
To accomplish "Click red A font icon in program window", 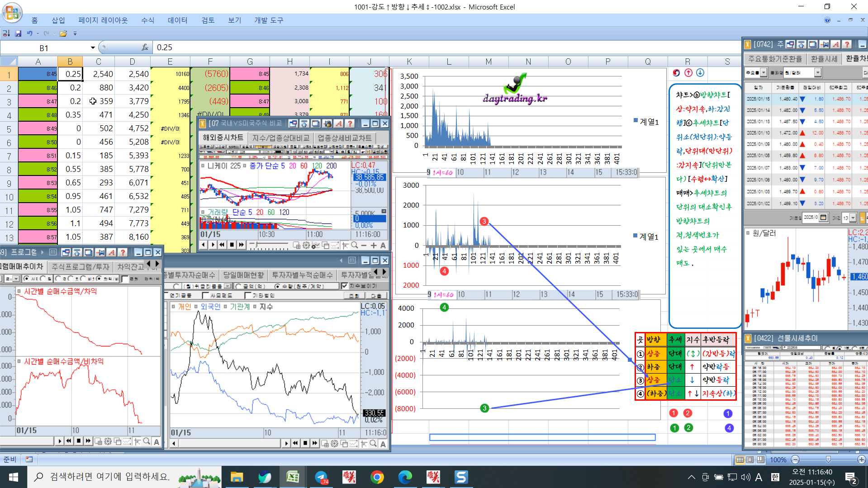I will (x=111, y=252).
